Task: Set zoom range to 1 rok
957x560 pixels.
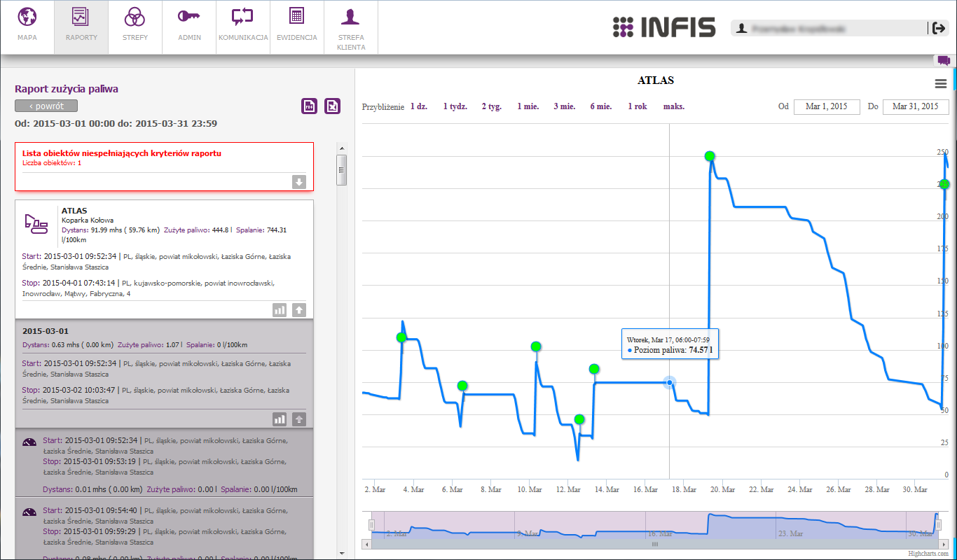Action: point(638,106)
